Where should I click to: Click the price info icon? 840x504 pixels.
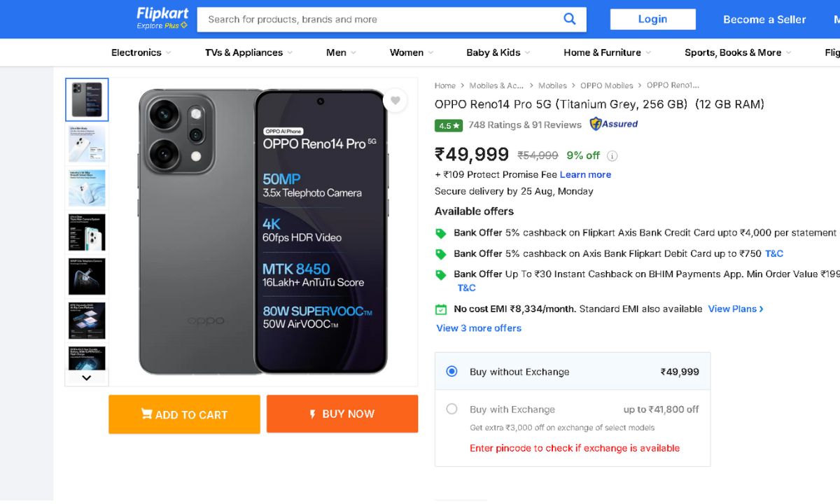(612, 156)
